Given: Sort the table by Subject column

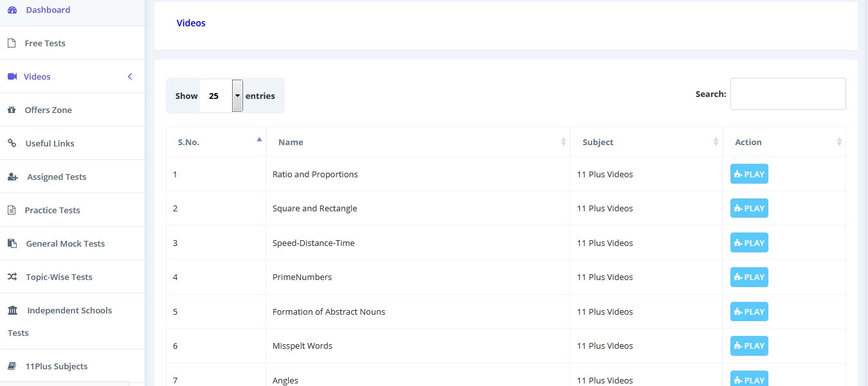Looking at the screenshot, I should point(646,142).
